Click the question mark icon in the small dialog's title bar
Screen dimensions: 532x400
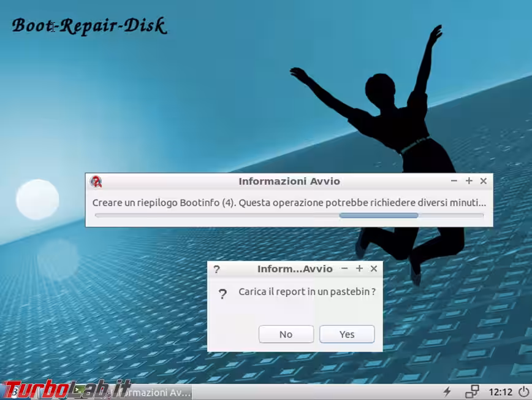click(x=216, y=269)
